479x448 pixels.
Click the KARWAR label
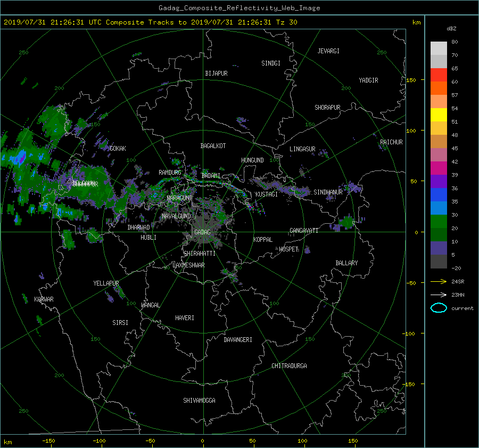(x=44, y=299)
